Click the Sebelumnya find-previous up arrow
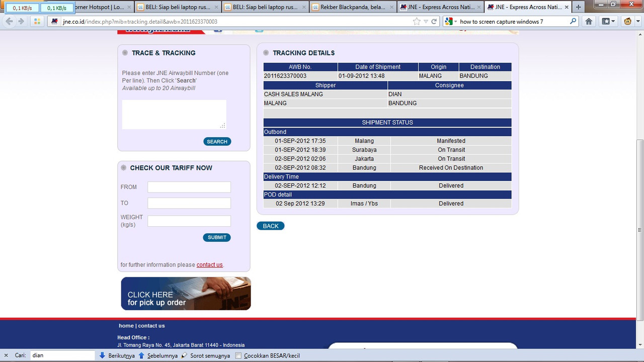The image size is (644, 362). pyautogui.click(x=141, y=355)
